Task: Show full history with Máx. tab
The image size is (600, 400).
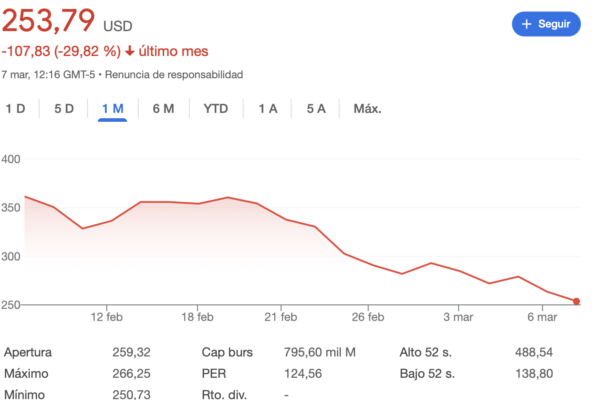Action: click(367, 109)
